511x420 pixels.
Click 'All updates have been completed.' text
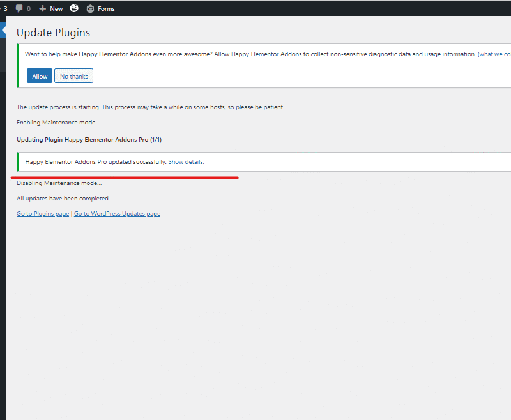click(63, 199)
